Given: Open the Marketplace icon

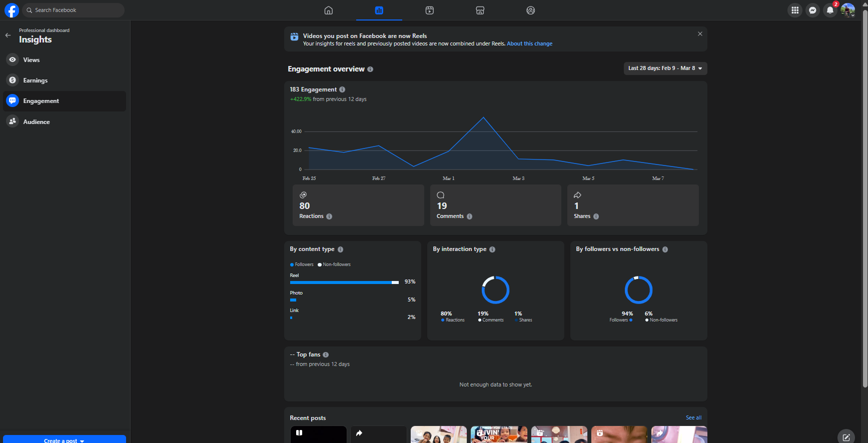Looking at the screenshot, I should tap(480, 10).
